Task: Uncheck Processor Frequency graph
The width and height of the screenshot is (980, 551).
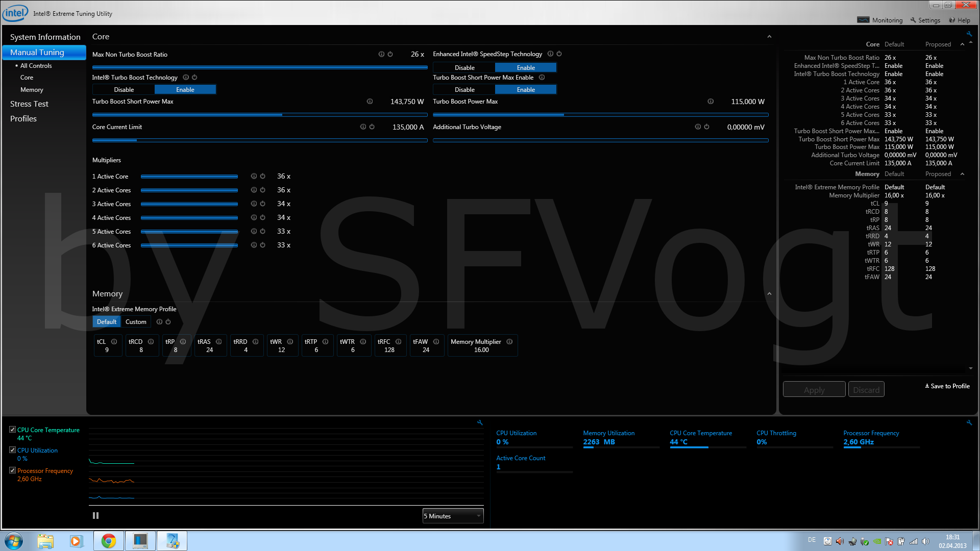Action: pyautogui.click(x=12, y=470)
